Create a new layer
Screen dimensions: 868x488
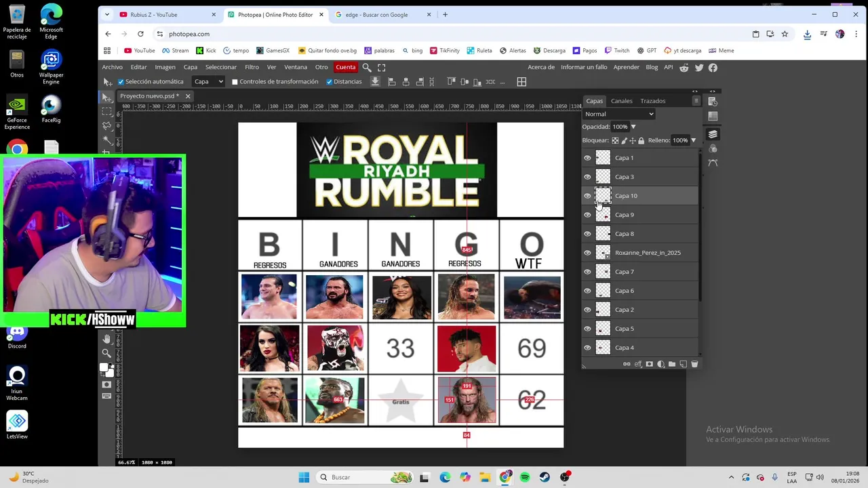(683, 364)
